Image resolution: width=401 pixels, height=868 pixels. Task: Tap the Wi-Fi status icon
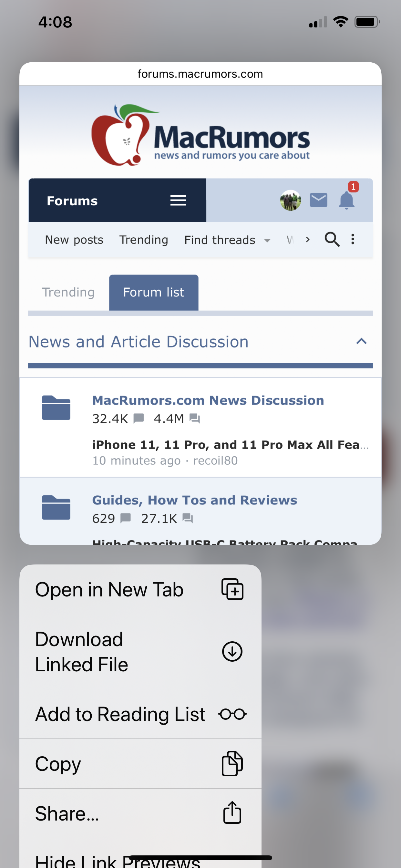point(341,22)
